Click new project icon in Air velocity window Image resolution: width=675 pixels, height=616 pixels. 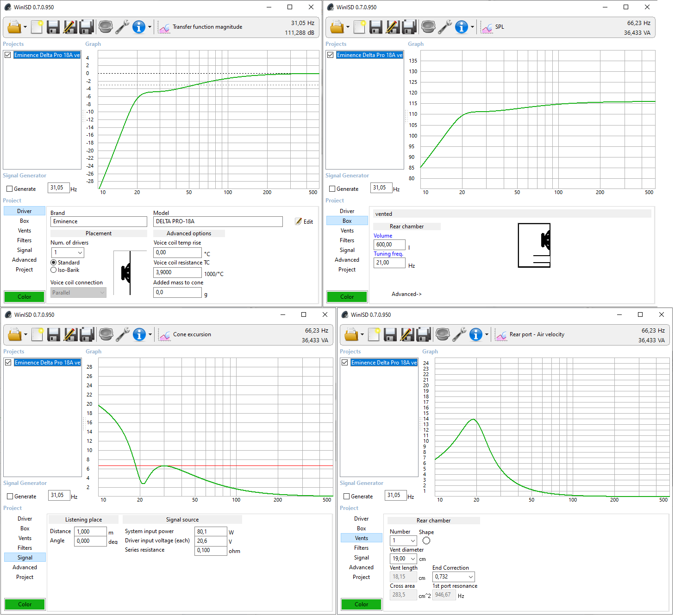click(x=374, y=334)
